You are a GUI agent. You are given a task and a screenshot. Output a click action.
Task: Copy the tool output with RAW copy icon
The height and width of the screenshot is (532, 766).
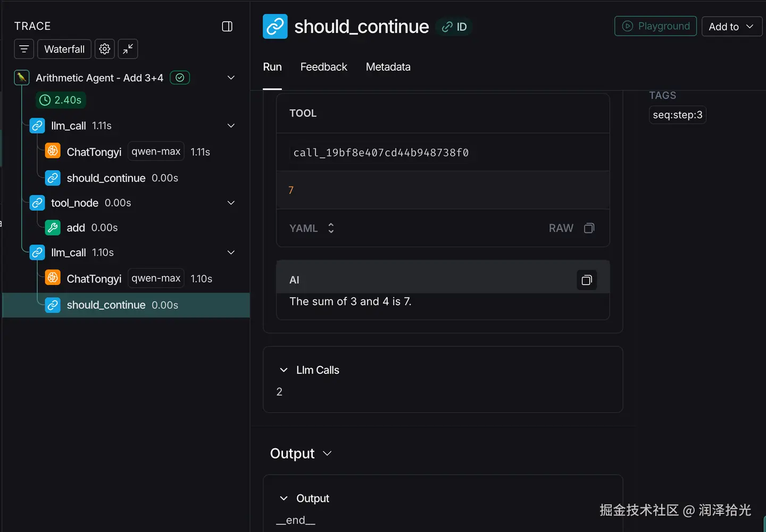coord(589,228)
